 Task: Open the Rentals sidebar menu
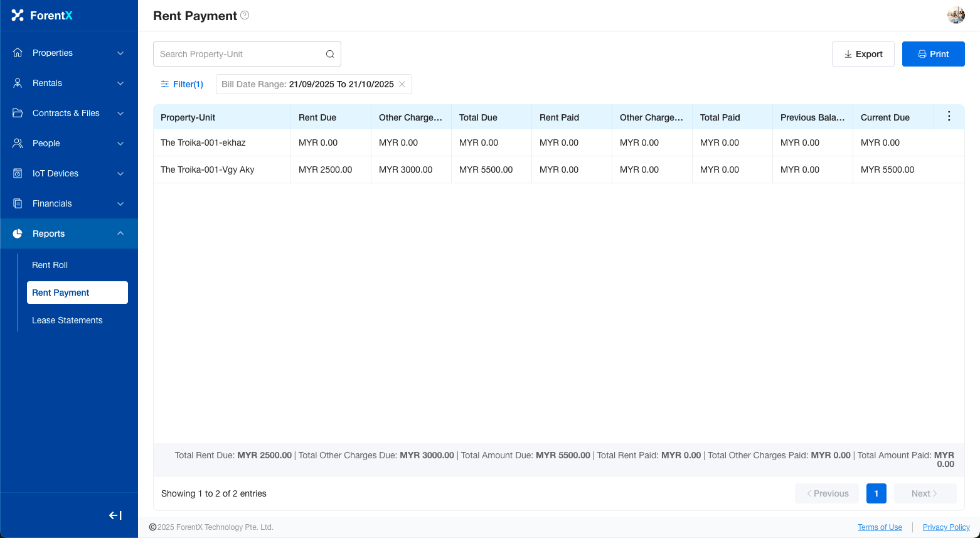point(48,83)
